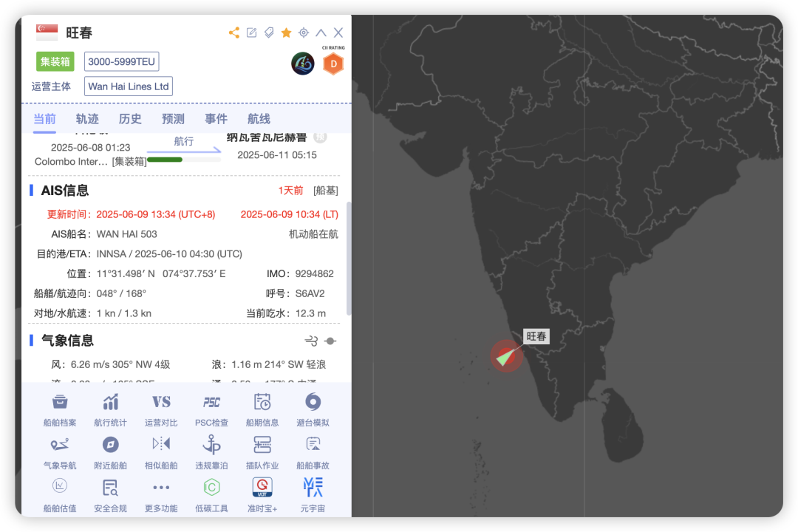Open the edit note icon
The height and width of the screenshot is (532, 798).
pos(251,33)
